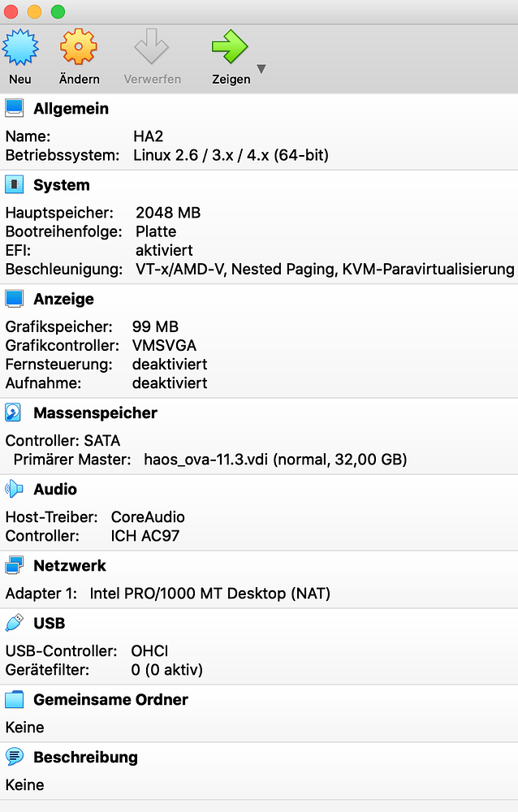
Task: Click the Netzwerk adapter icon
Action: (x=14, y=565)
